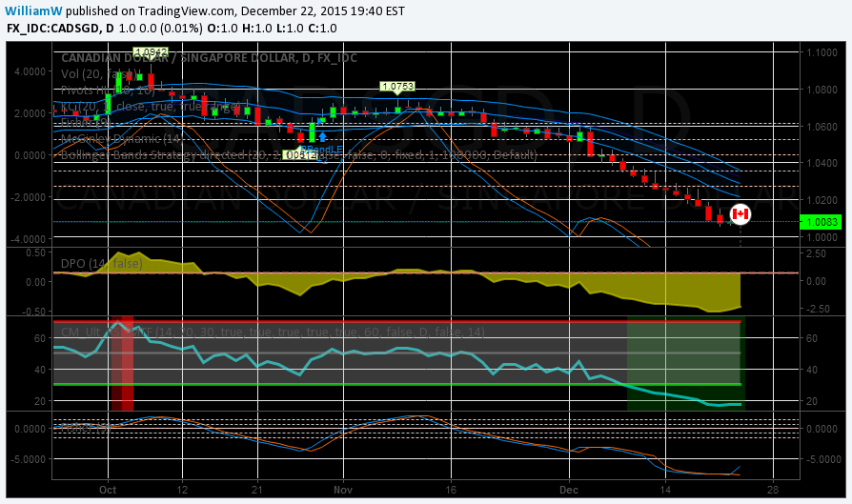Click the 21 date on time axis
The height and width of the screenshot is (504, 852).
click(x=256, y=490)
